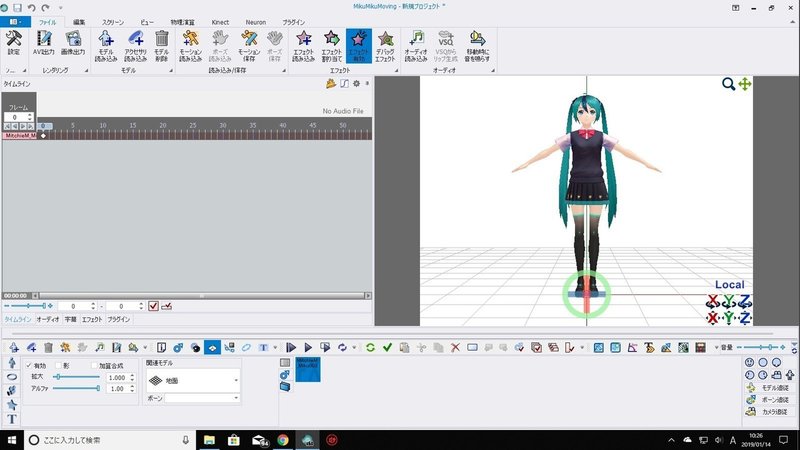Select MitchieM model row in timeline
Viewport: 800px width, 450px height.
[x=19, y=136]
